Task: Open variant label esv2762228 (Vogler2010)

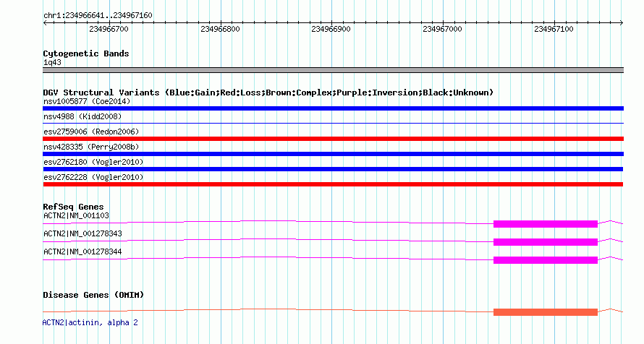Action: pyautogui.click(x=93, y=177)
